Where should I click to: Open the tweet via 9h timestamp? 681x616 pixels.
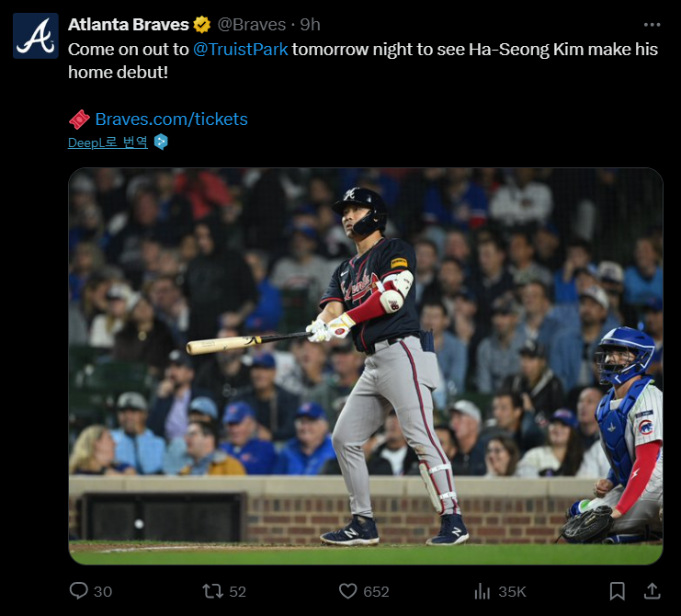[x=310, y=25]
